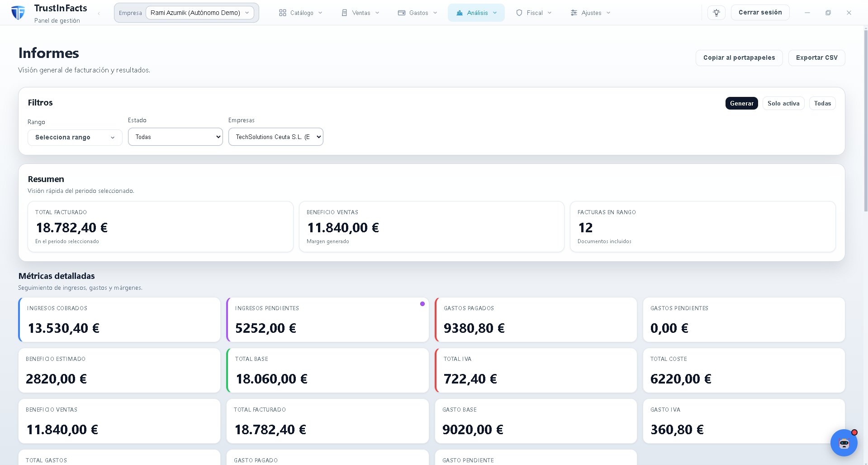Open the Fiscal menu
Screen dimensions: 868x465
click(534, 13)
